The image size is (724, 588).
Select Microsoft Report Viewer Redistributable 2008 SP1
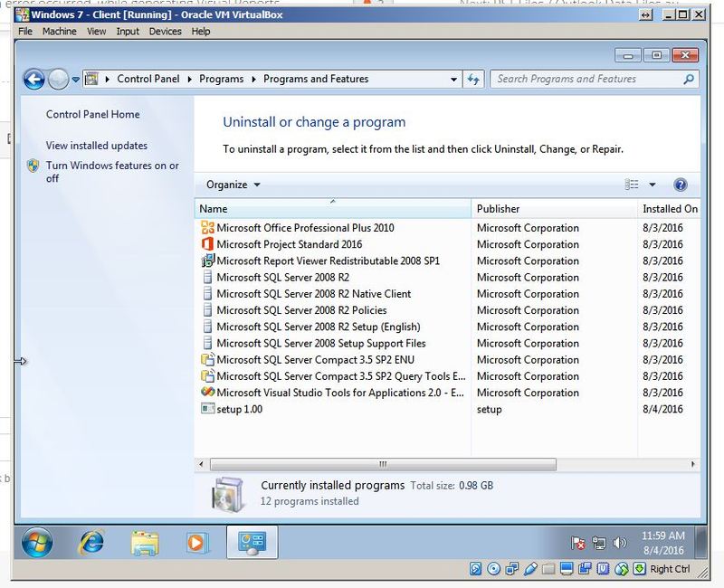(446, 261)
